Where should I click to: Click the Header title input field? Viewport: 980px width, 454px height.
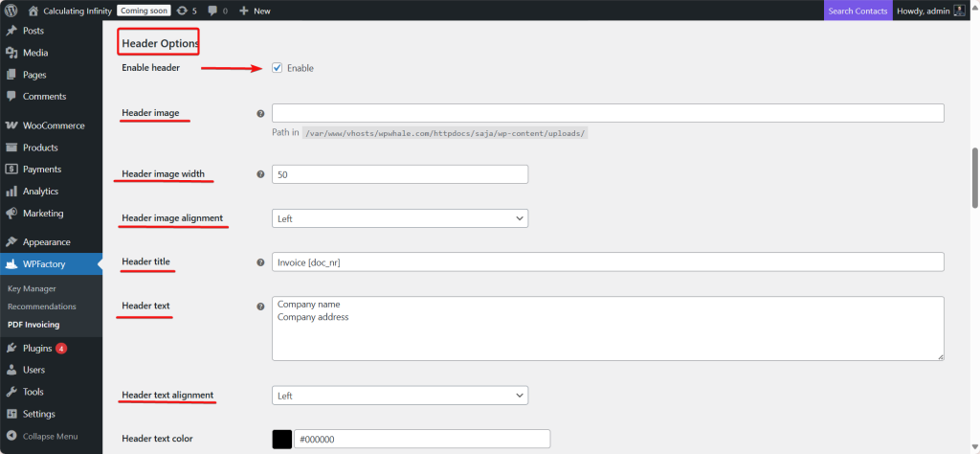[608, 261]
